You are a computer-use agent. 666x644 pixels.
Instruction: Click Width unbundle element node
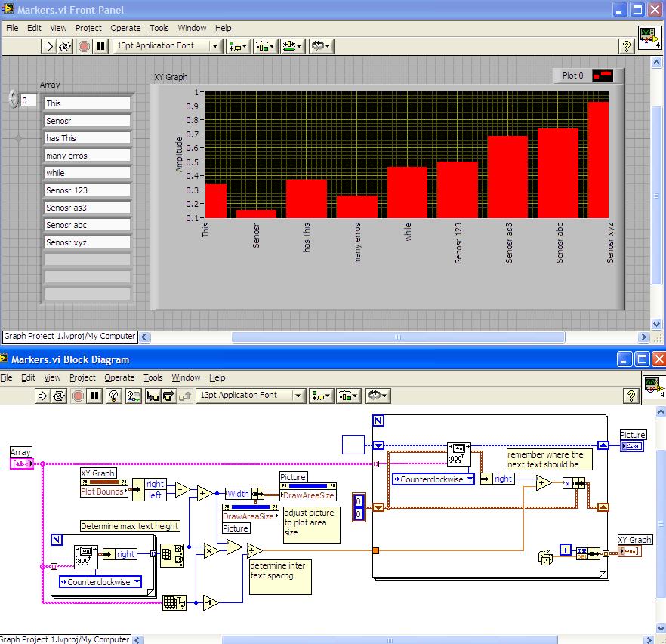point(244,494)
